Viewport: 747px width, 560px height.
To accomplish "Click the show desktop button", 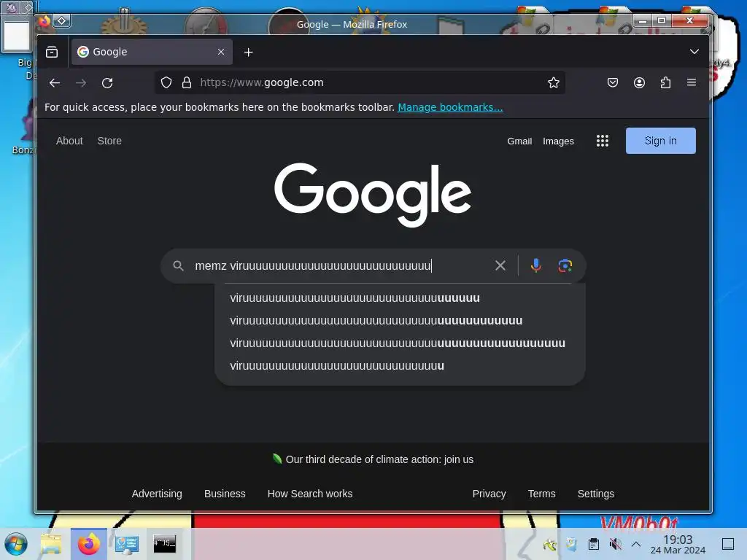I will pyautogui.click(x=728, y=544).
